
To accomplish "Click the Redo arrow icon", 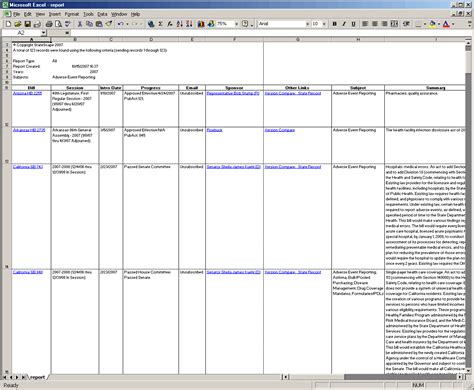I will (x=135, y=24).
